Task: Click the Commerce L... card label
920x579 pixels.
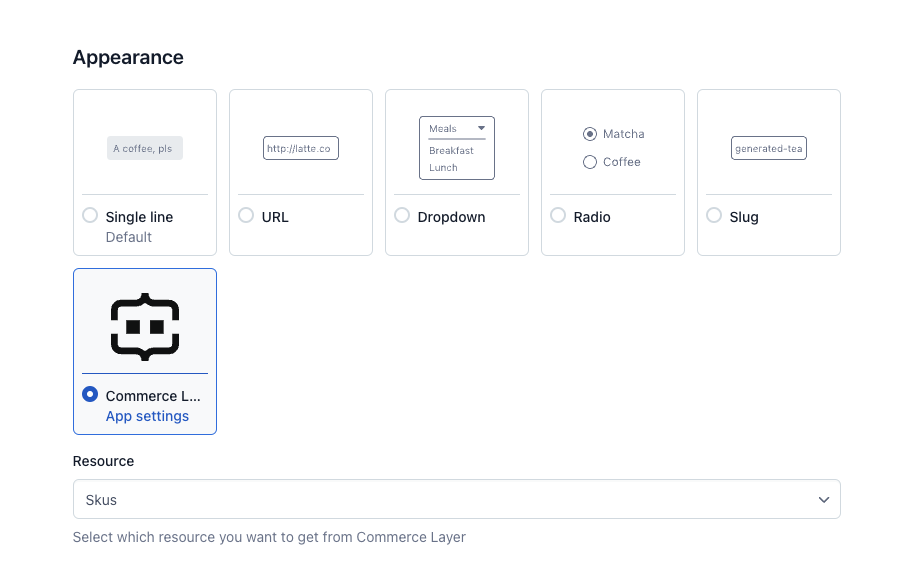Action: tap(153, 396)
